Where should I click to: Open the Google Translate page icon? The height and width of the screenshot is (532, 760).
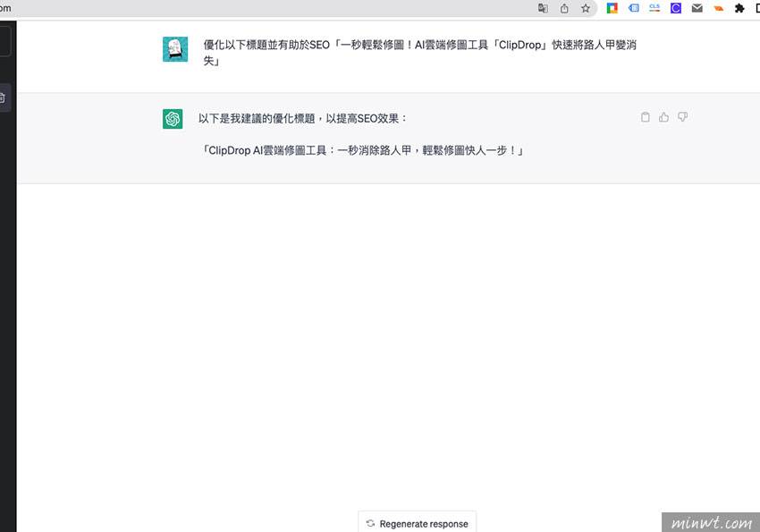[543, 8]
